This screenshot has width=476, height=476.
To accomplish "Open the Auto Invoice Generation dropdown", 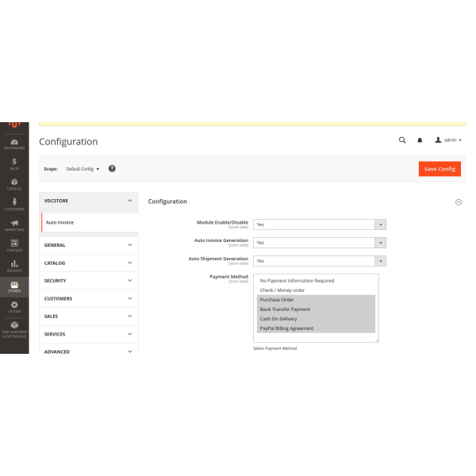I will tap(319, 243).
